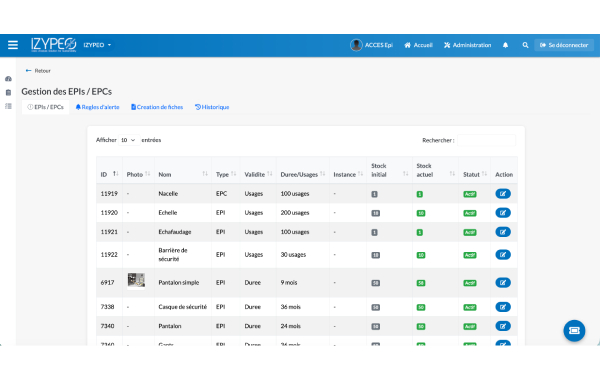Select the EPIs / EPCs tab
This screenshot has width=600, height=380.
46,107
